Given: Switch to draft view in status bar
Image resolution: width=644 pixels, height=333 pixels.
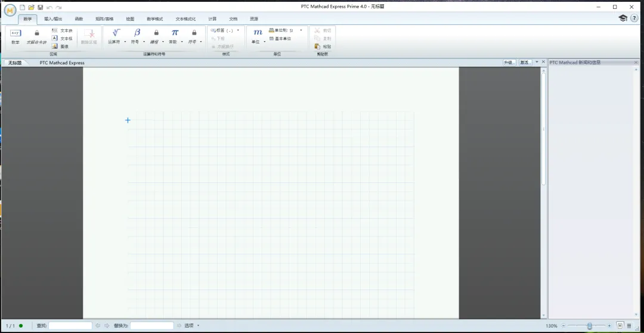Looking at the screenshot, I should [x=629, y=326].
